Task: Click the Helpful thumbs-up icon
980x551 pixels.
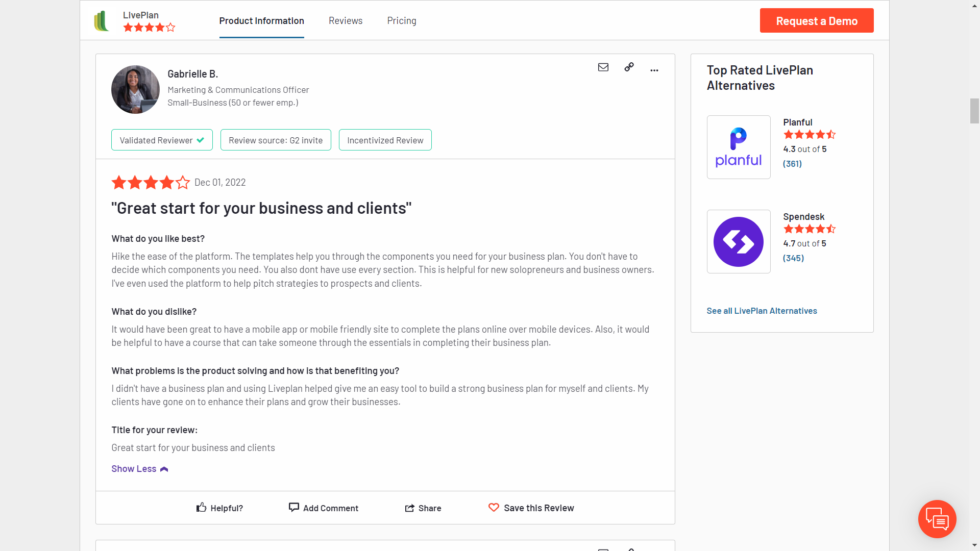Action: [x=202, y=507]
